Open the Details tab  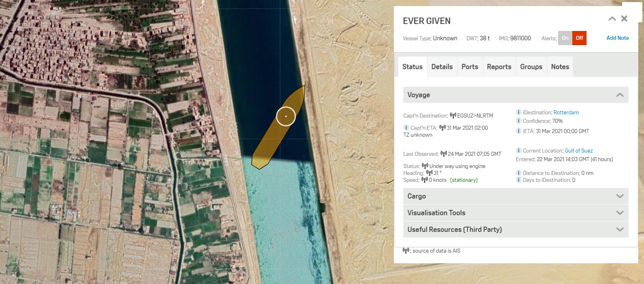click(x=442, y=67)
